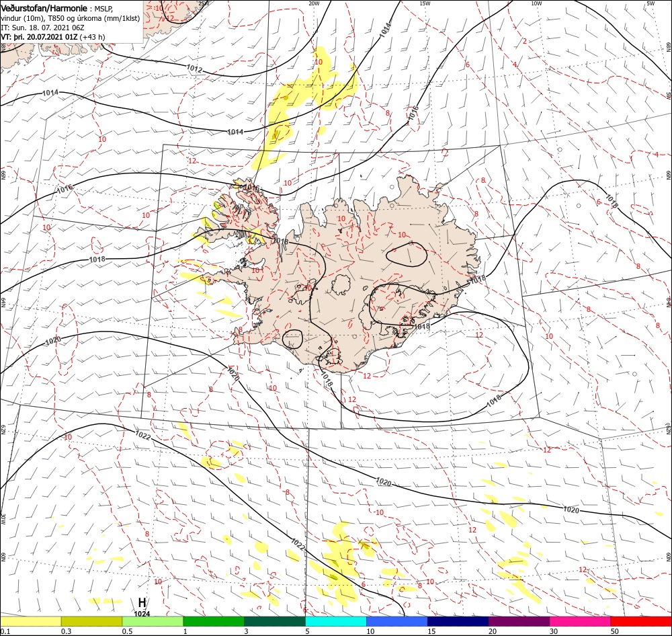Click the 'VT: þri. 20.07.2021 01Z' valid time
This screenshot has height=636, width=672.
pyautogui.click(x=39, y=37)
